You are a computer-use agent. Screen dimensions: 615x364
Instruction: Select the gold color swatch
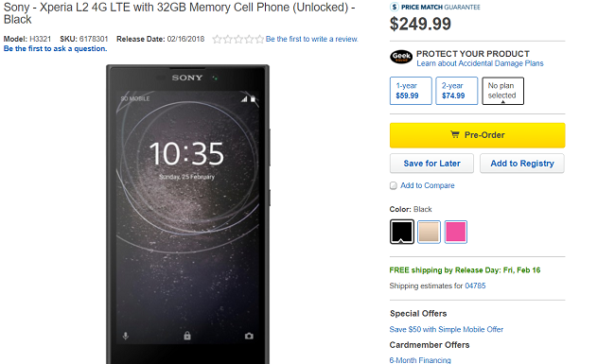429,232
